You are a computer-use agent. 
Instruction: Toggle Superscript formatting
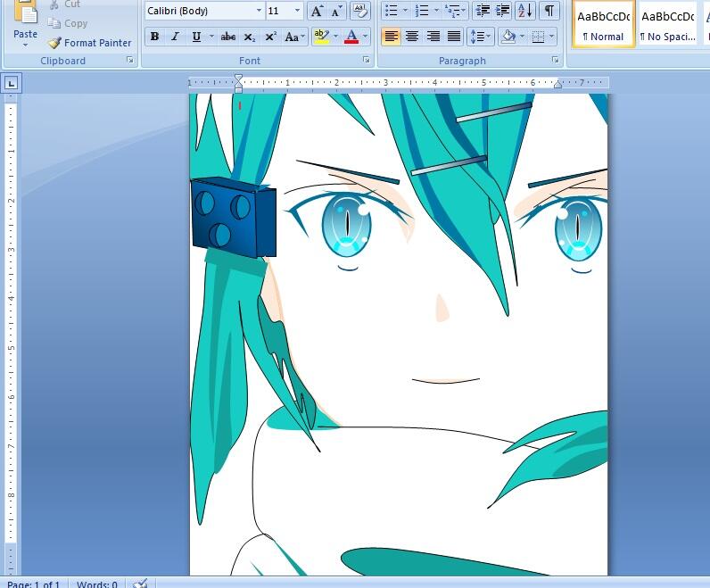coord(270,37)
